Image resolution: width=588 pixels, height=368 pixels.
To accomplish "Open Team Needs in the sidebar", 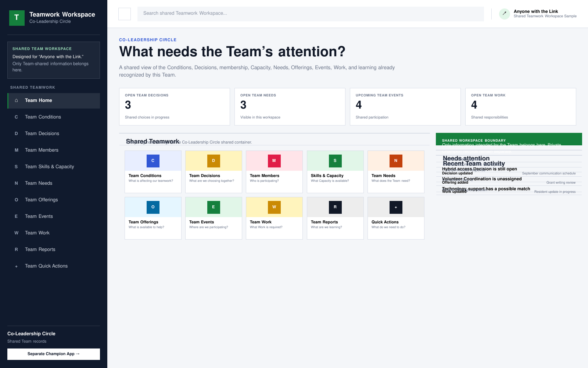I will 54,183.
